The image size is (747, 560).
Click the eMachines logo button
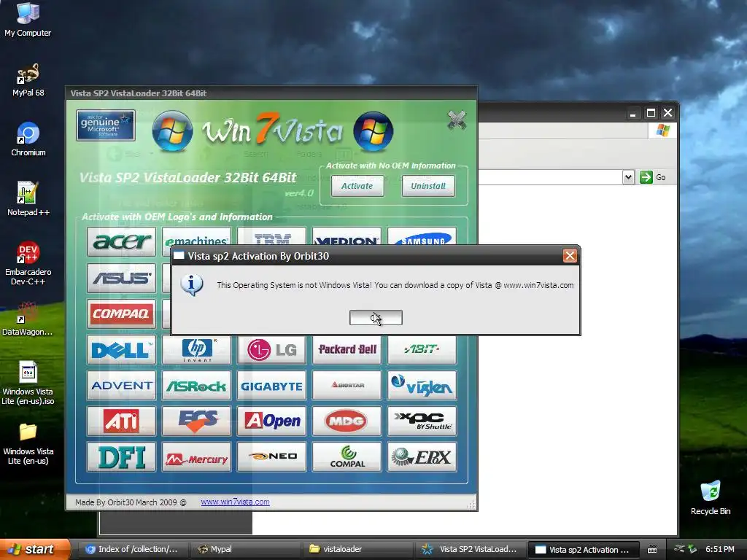[x=197, y=236]
